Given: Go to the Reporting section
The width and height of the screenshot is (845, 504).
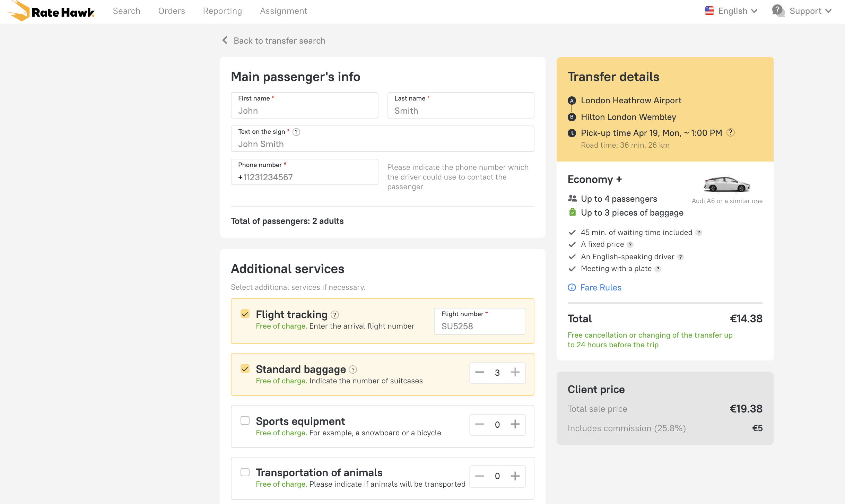Looking at the screenshot, I should pos(223,11).
